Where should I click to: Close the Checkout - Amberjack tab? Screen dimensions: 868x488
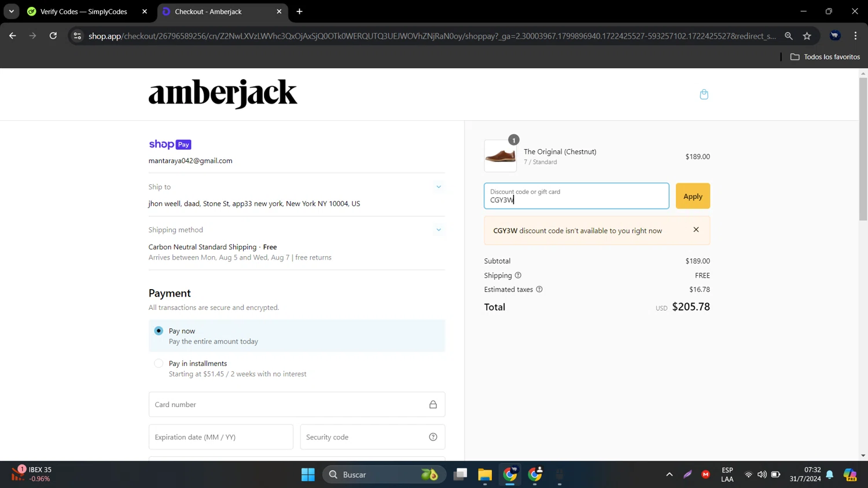[279, 12]
